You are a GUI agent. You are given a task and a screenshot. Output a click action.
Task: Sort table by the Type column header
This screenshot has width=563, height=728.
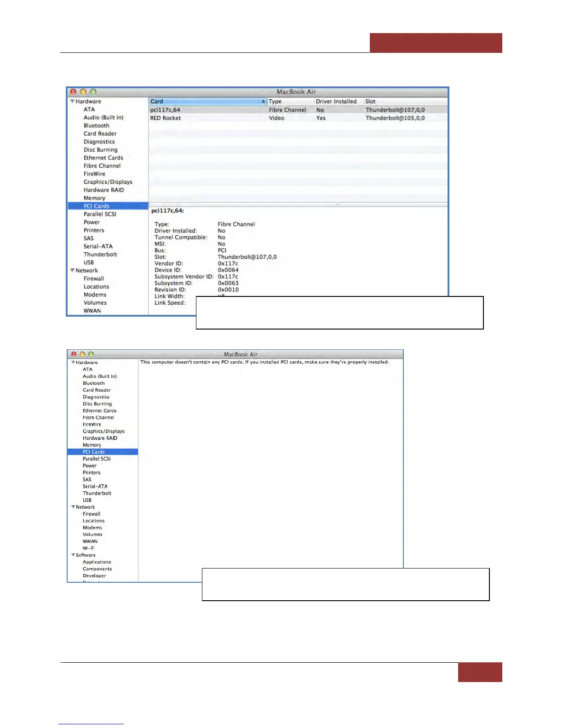coord(291,102)
